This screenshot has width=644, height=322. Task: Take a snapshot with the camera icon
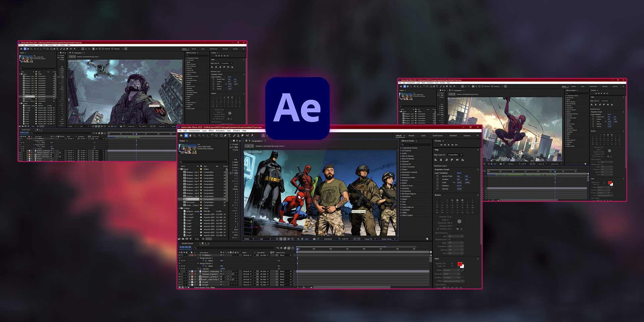point(314,239)
